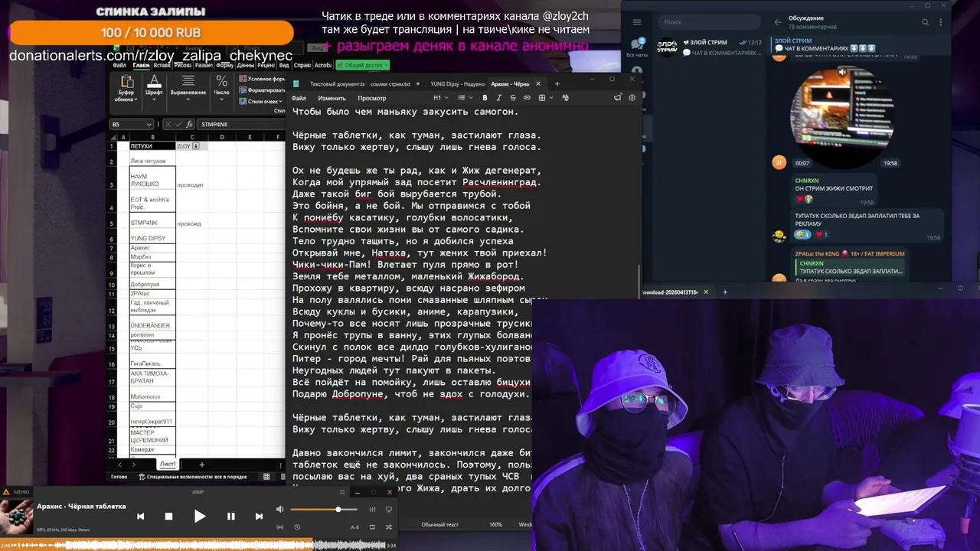Open Все чаты folder in Telegram
The image size is (980, 551).
pyautogui.click(x=636, y=46)
